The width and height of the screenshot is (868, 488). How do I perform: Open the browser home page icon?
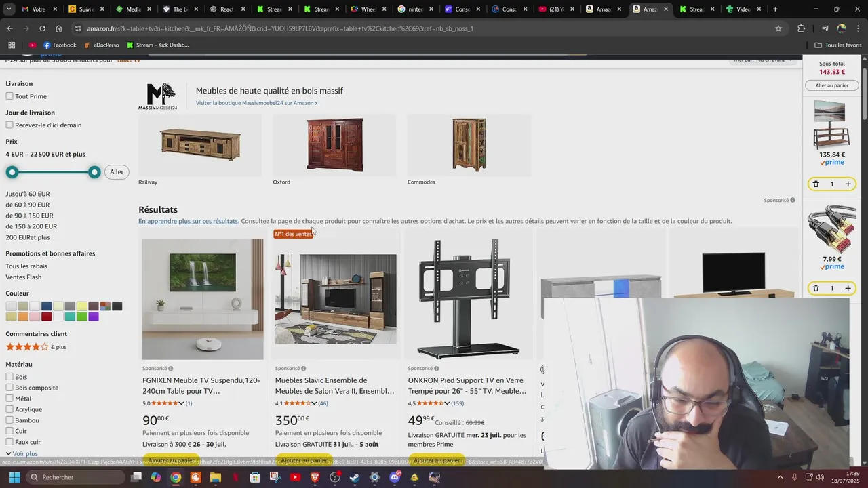tap(58, 28)
